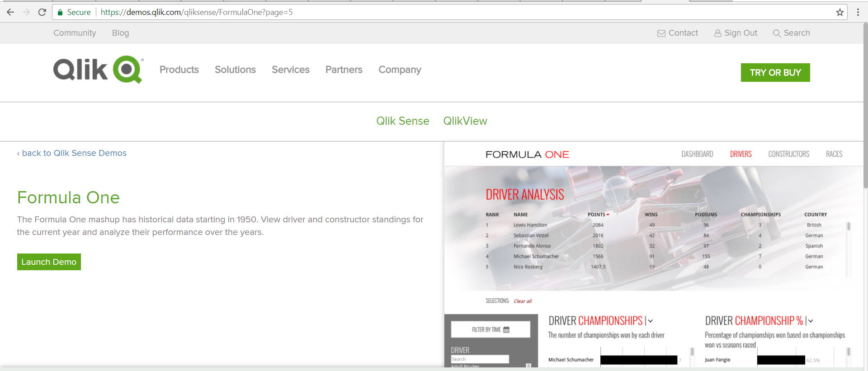This screenshot has height=371, width=868.
Task: Select Sebastian Vettel row name
Action: coord(531,235)
